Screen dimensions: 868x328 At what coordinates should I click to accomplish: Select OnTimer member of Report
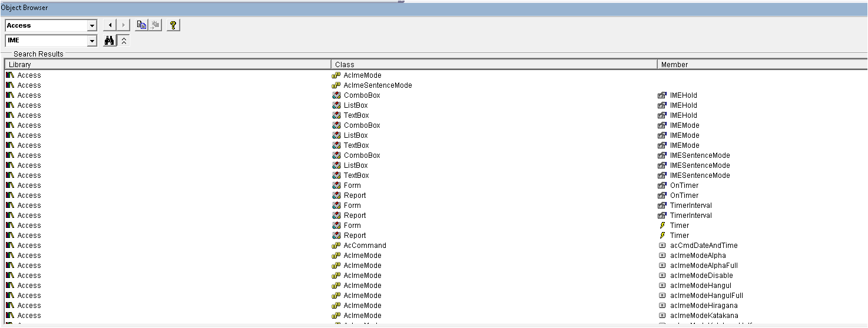coord(684,196)
